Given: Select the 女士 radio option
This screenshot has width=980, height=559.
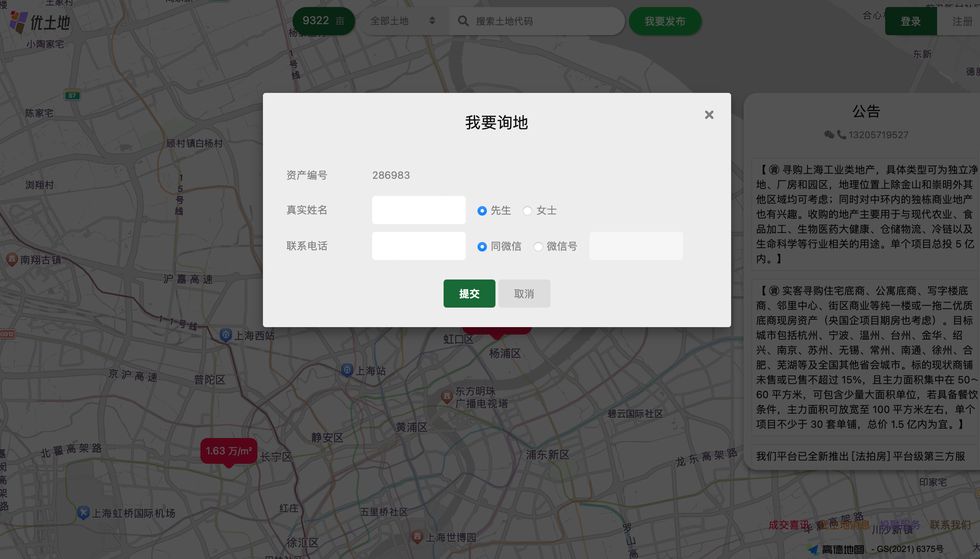Looking at the screenshot, I should point(527,210).
